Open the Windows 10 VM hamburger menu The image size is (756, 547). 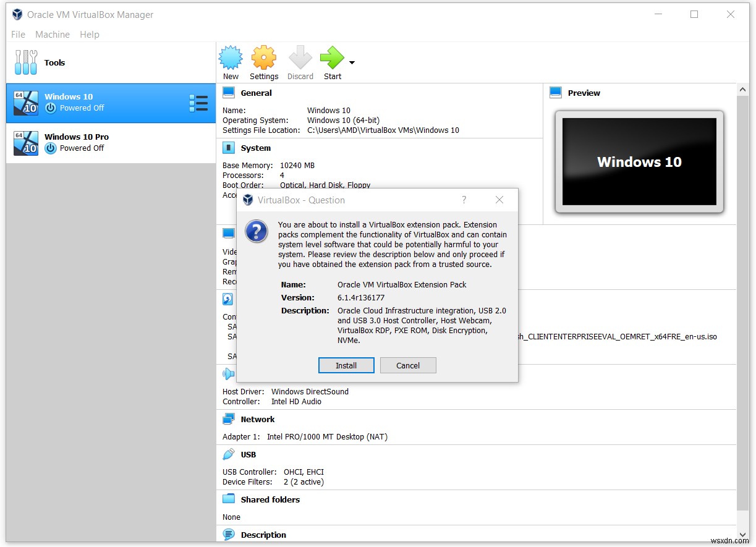(x=198, y=103)
